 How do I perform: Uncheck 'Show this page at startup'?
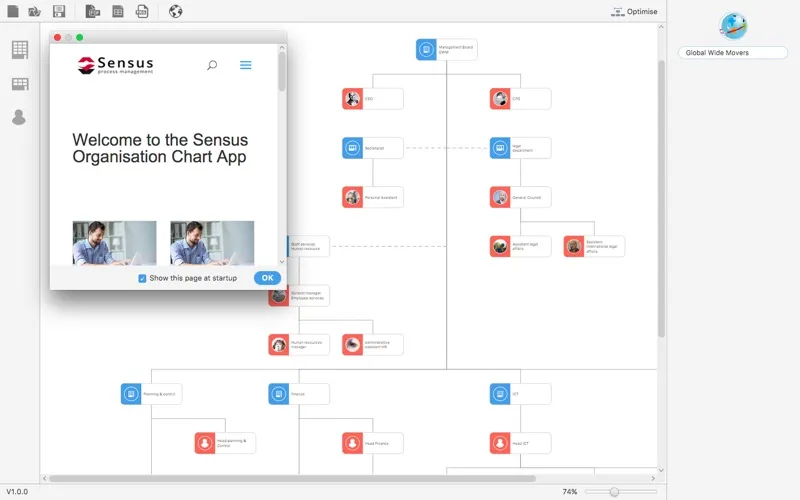[142, 278]
